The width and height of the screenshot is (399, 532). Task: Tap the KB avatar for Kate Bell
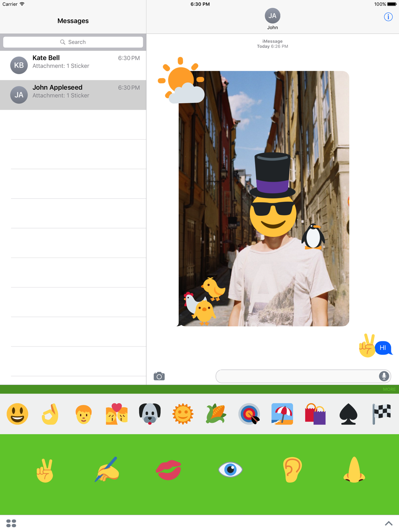[x=19, y=65]
